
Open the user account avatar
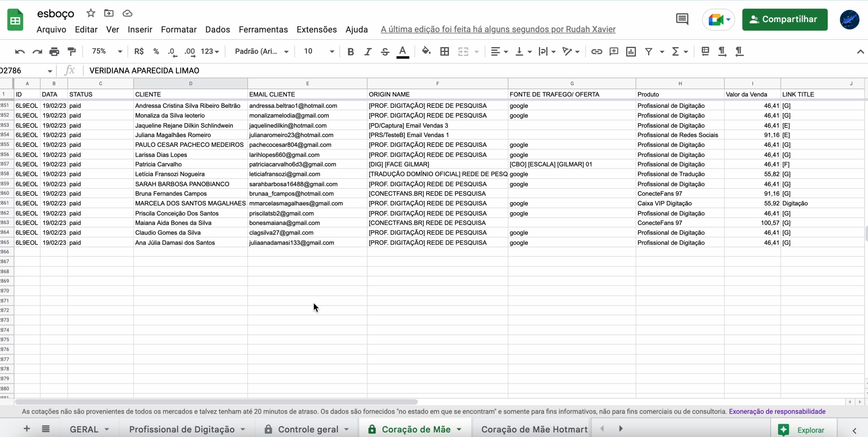849,19
